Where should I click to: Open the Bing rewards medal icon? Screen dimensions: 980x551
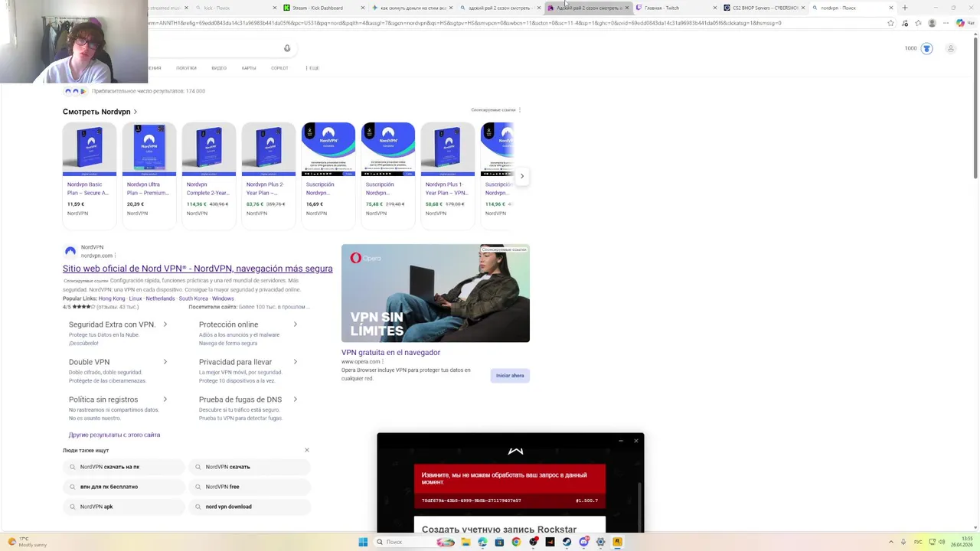[926, 48]
